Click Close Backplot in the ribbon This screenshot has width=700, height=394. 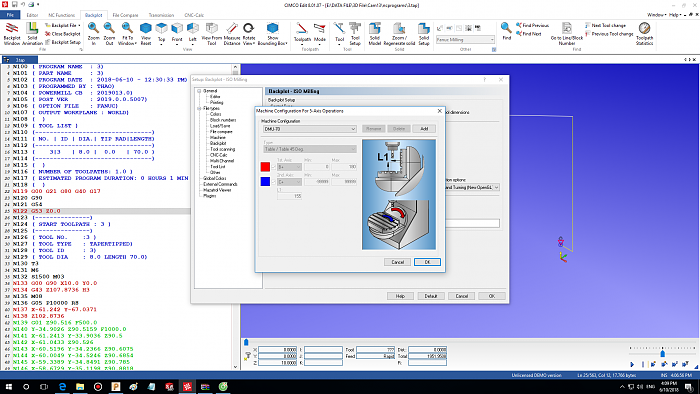pos(63,34)
